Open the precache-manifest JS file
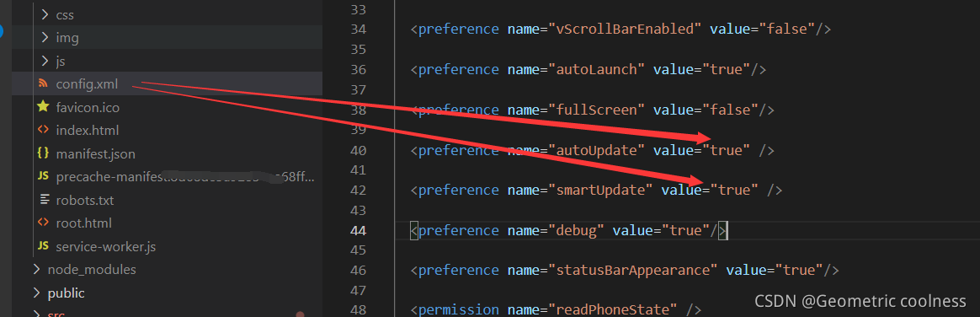 tap(185, 177)
